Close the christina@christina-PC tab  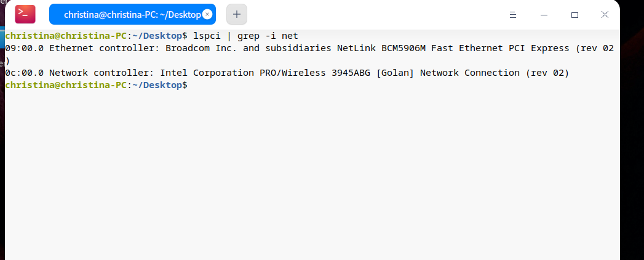coord(207,14)
